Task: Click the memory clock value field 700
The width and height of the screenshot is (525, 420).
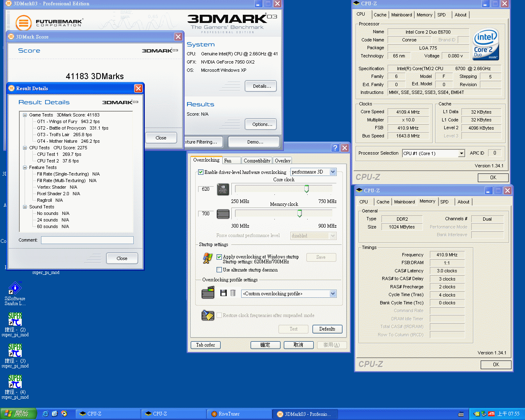Action: (x=206, y=214)
